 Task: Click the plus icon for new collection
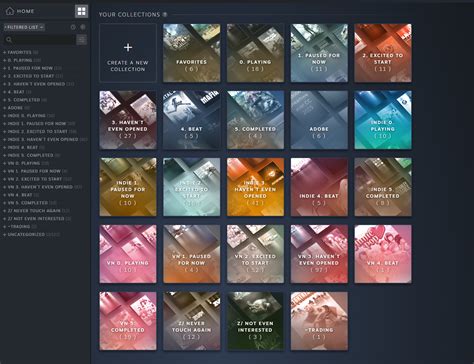point(128,47)
